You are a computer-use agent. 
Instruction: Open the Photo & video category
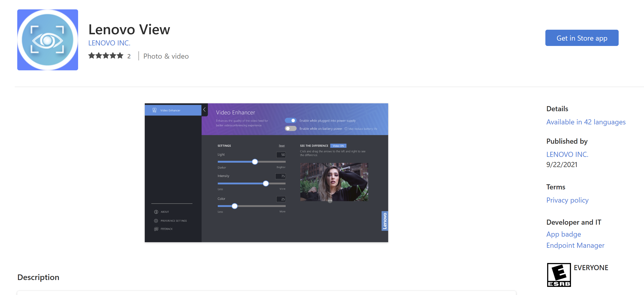point(166,56)
